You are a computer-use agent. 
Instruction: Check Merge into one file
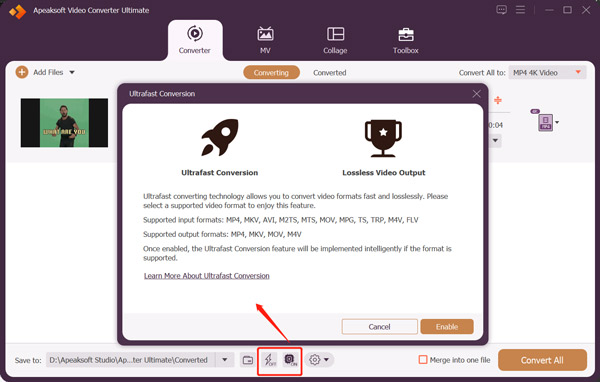tap(423, 360)
